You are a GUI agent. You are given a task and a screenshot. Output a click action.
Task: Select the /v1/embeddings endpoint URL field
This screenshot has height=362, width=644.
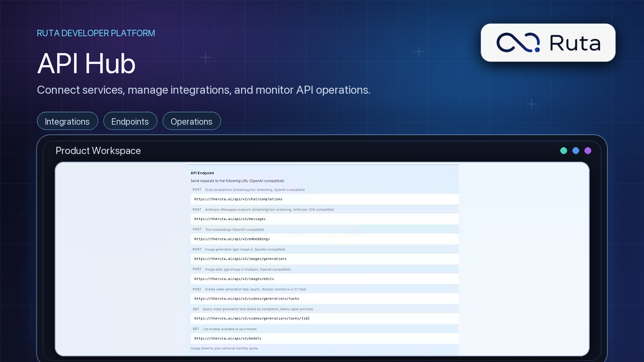coord(324,239)
